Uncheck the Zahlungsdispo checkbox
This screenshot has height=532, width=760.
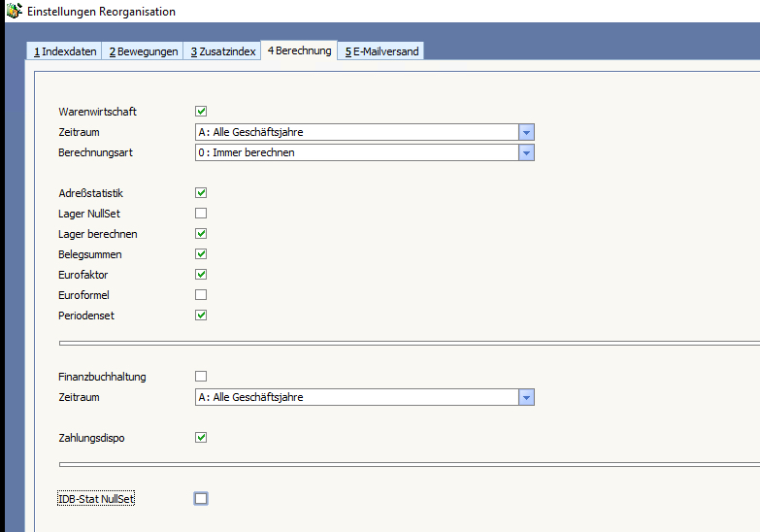coord(201,438)
